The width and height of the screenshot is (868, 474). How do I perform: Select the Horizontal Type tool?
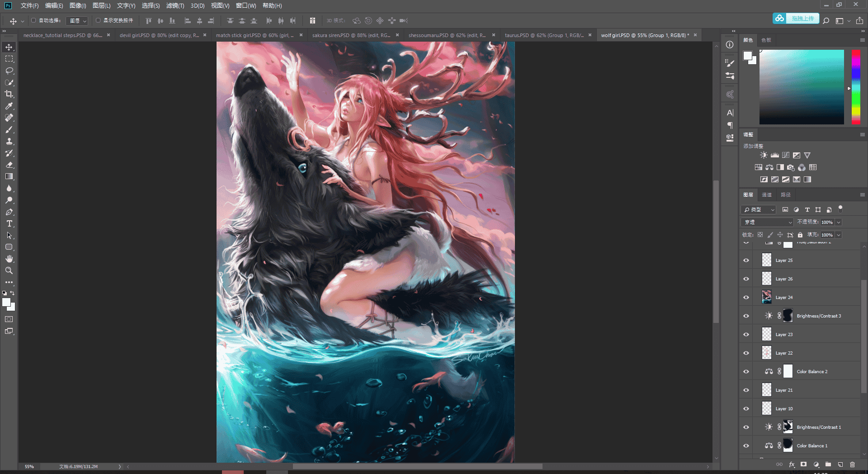9,223
